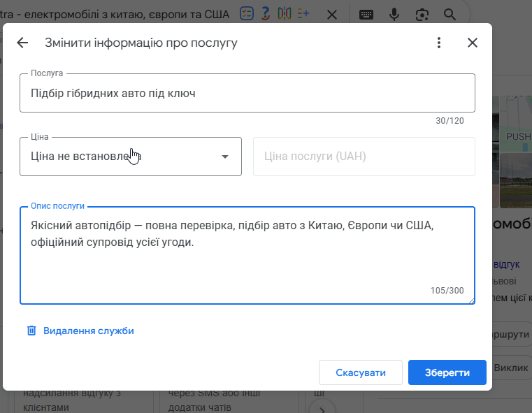This screenshot has width=532, height=413.
Task: Cancel changes with Скасувати button
Action: (360, 372)
